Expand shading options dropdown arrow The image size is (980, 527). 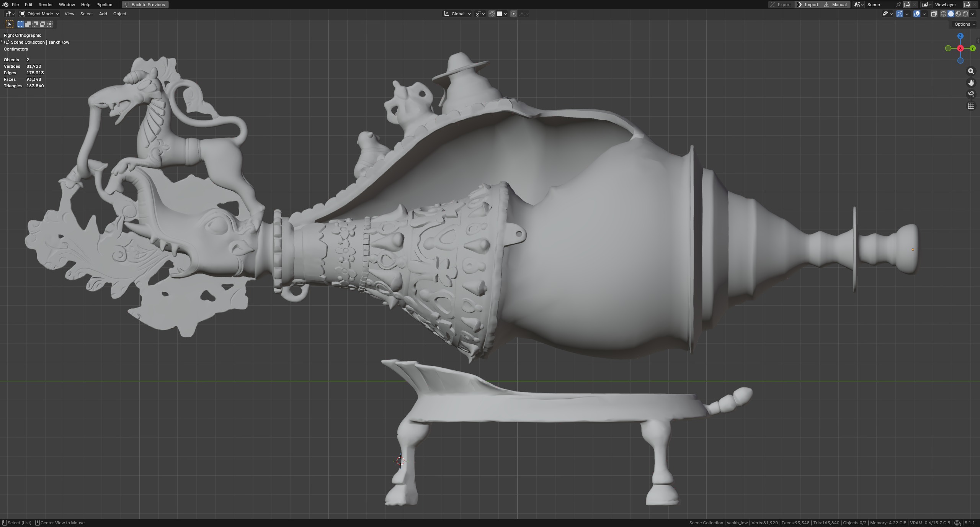[973, 14]
